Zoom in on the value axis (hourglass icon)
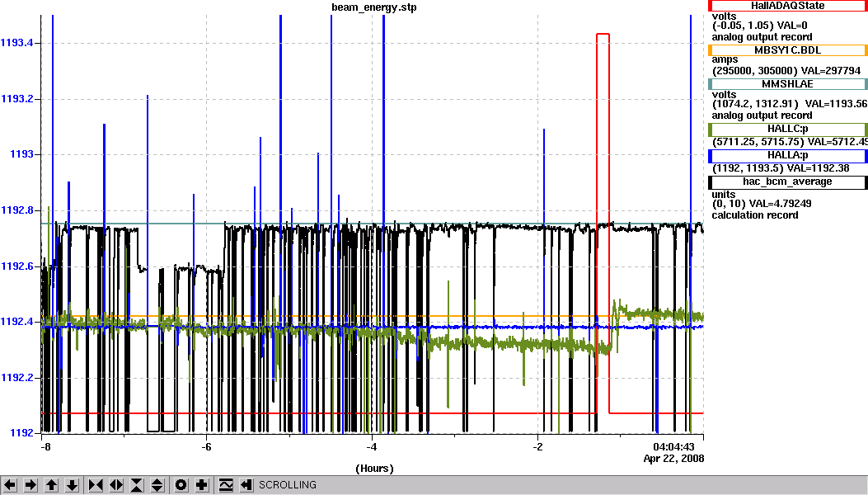Screen dimensions: 868x495 point(137,485)
